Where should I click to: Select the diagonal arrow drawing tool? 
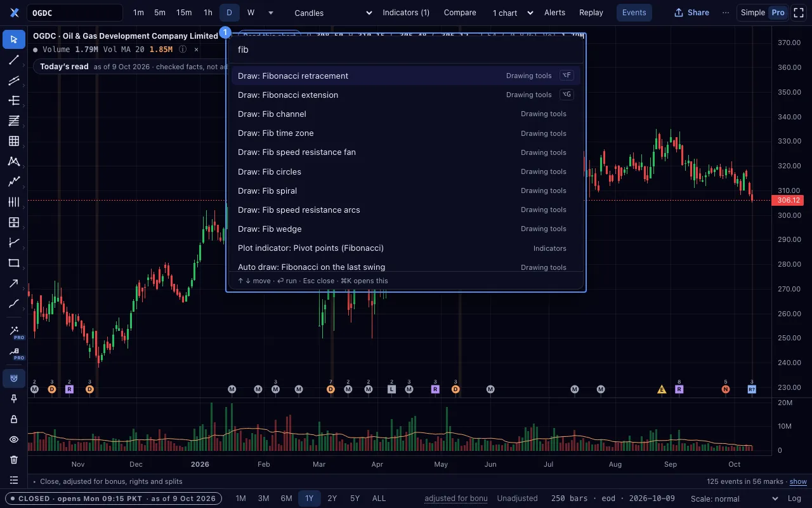pos(14,283)
